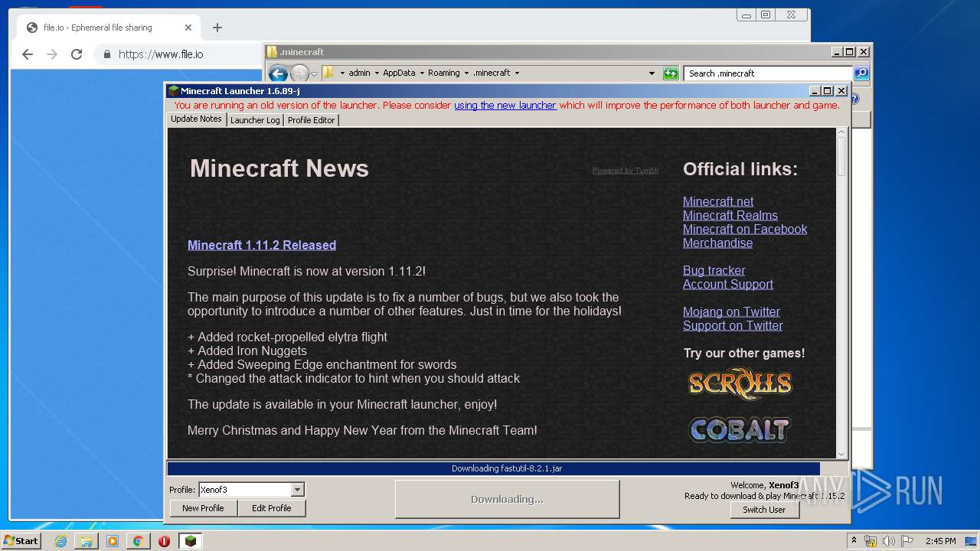Click the Explorer Forward arrow button

tap(299, 73)
